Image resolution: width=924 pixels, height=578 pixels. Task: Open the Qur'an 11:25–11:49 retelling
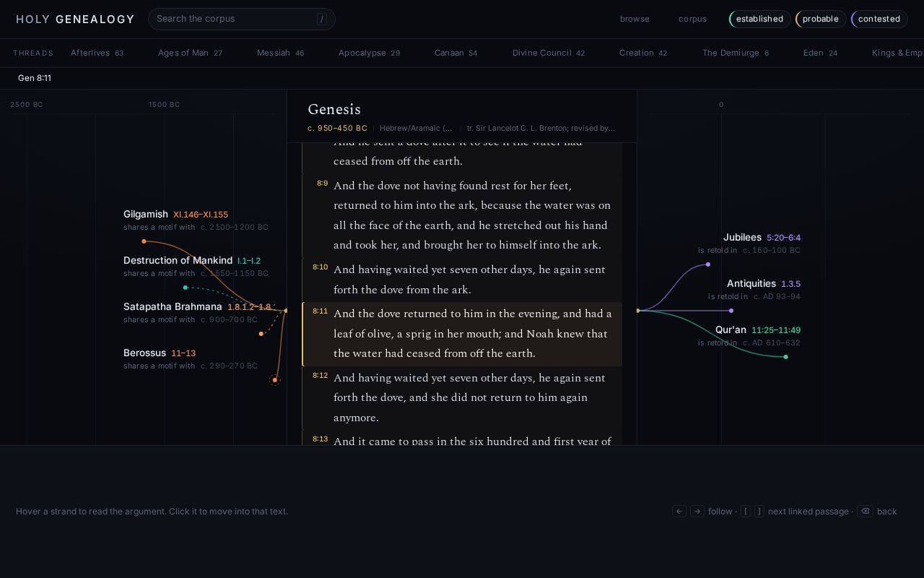749,335
